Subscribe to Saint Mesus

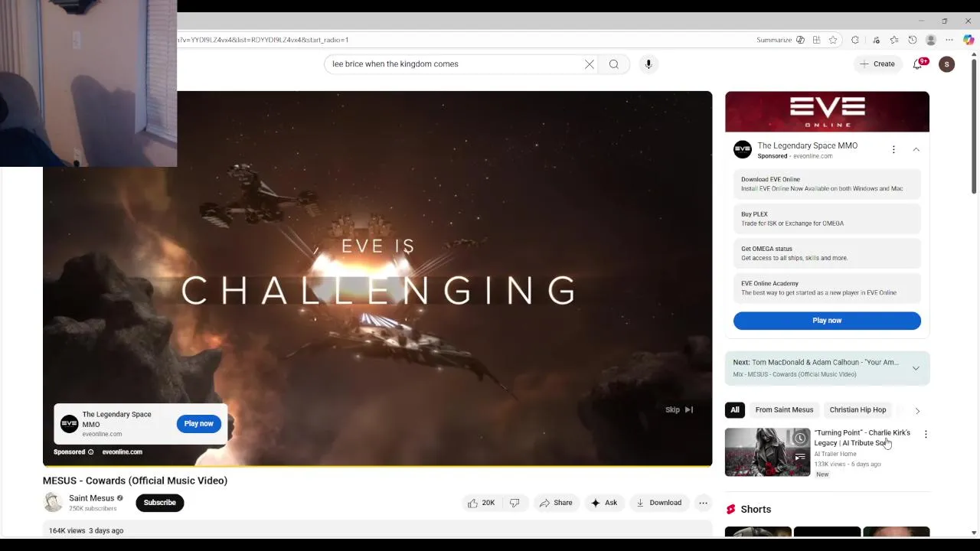[160, 503]
